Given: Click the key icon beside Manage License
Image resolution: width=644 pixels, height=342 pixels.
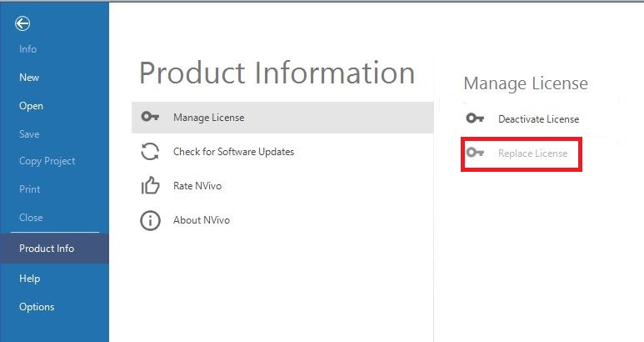Looking at the screenshot, I should (x=150, y=117).
